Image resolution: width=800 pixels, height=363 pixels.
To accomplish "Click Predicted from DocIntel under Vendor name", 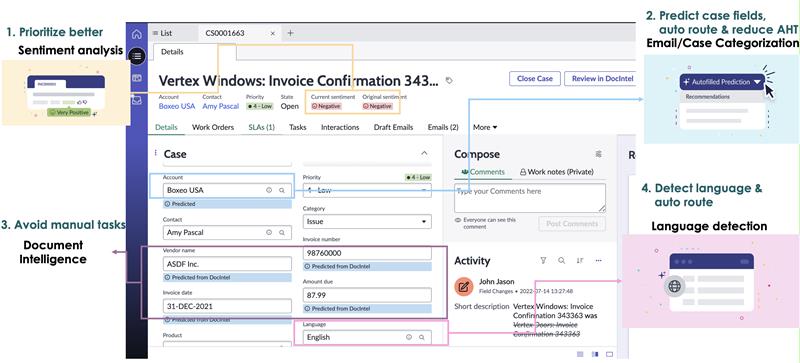I will pyautogui.click(x=227, y=278).
